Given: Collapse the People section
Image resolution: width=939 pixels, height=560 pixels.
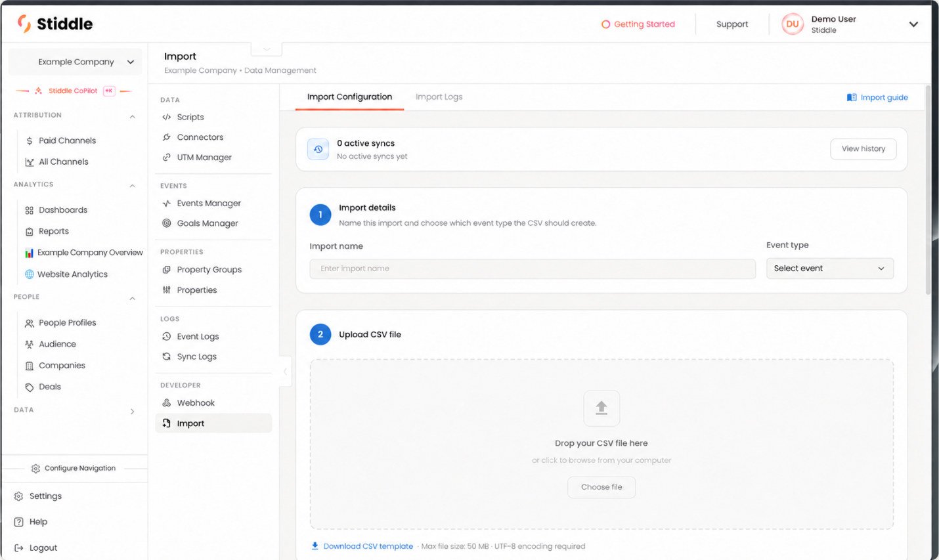Looking at the screenshot, I should coord(132,299).
